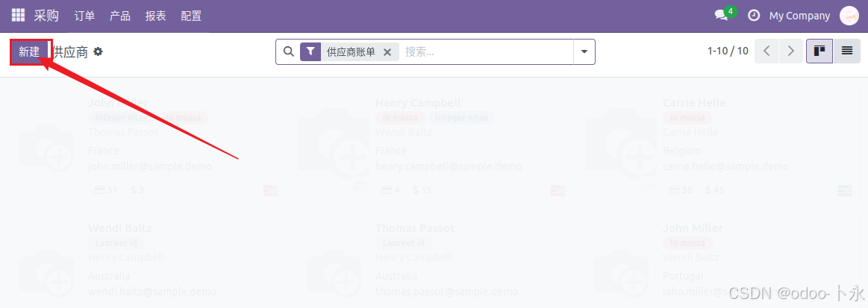Viewport: 868px width, 308px height.
Task: Click the filter funnel icon
Action: tap(310, 52)
